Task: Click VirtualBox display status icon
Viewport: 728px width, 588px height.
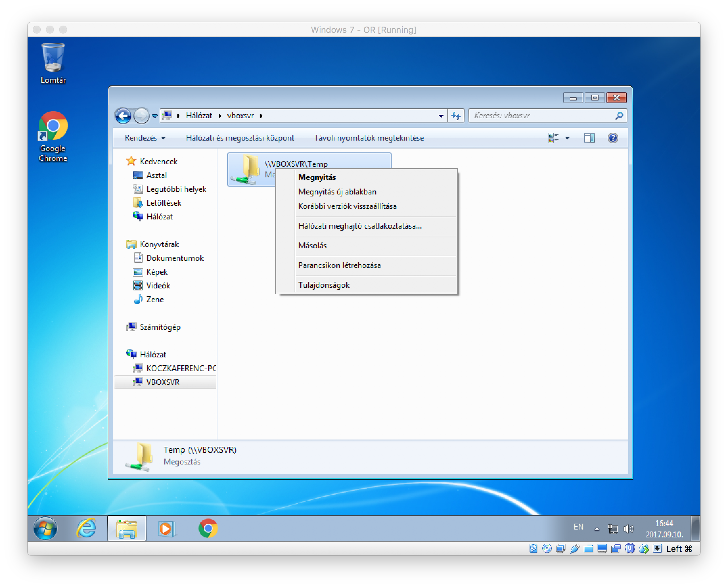Action: coord(603,549)
